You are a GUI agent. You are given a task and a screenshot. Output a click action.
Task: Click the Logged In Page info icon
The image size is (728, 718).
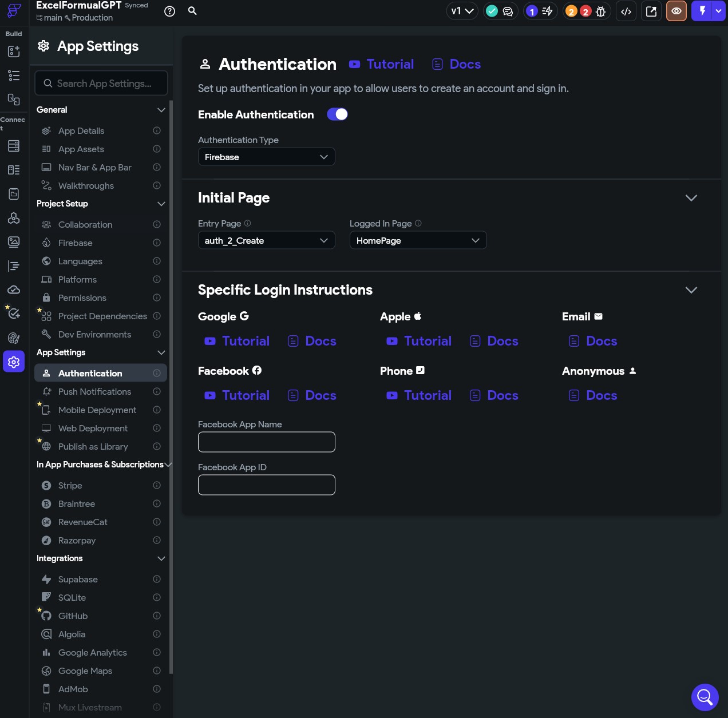(418, 223)
